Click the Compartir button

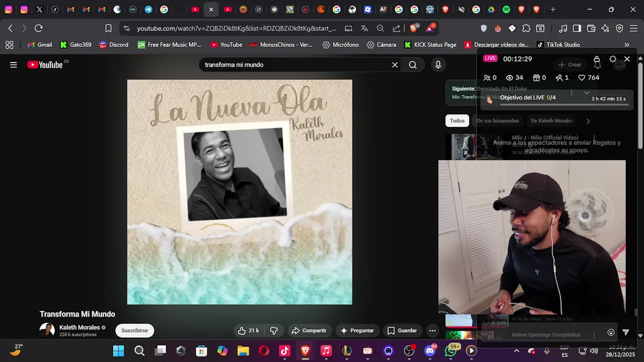[309, 330]
